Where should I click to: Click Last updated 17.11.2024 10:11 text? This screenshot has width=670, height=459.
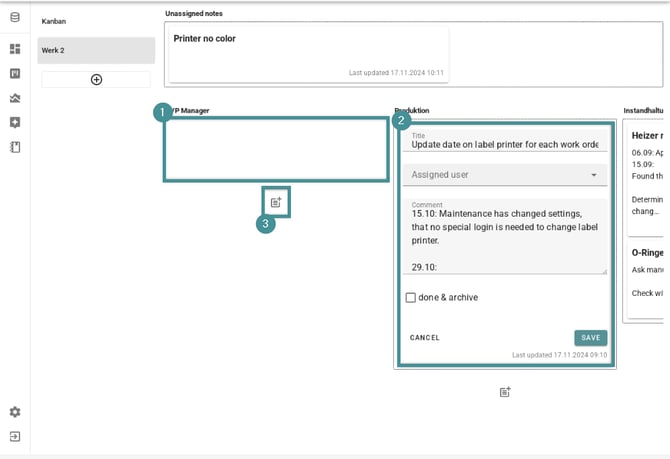pos(396,73)
